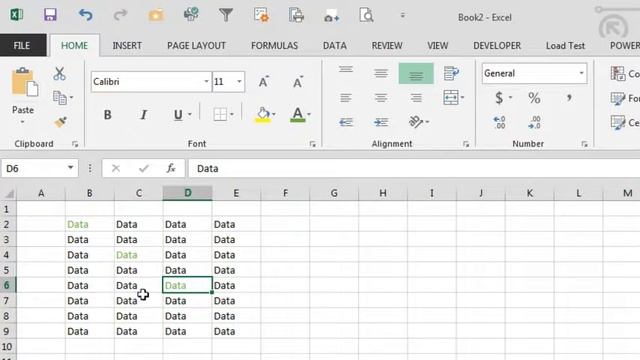Open the FORMULAS tab
Image resolution: width=640 pixels, height=360 pixels.
click(x=274, y=46)
